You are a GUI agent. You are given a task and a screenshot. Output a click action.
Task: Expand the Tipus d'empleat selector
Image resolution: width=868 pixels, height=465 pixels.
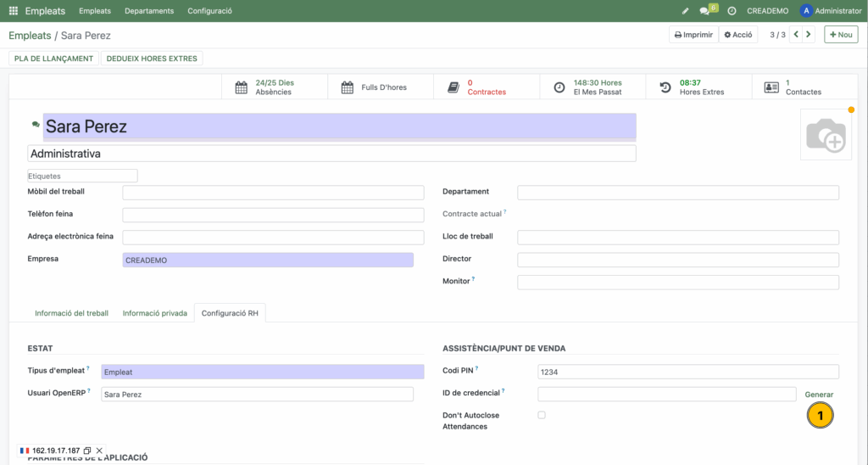coord(262,372)
